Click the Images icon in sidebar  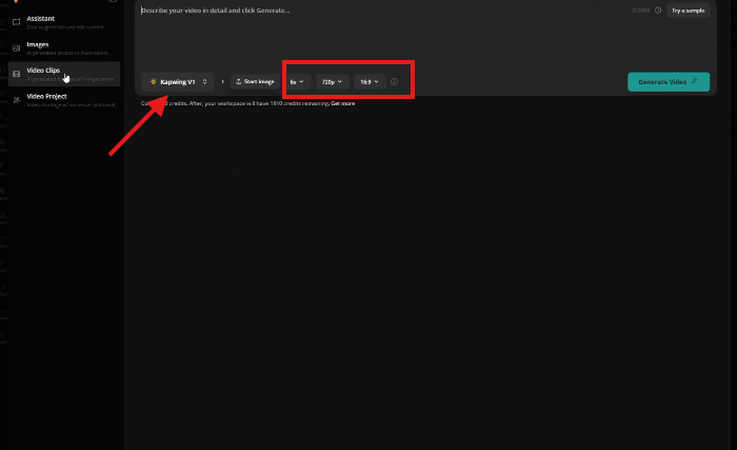pos(16,48)
